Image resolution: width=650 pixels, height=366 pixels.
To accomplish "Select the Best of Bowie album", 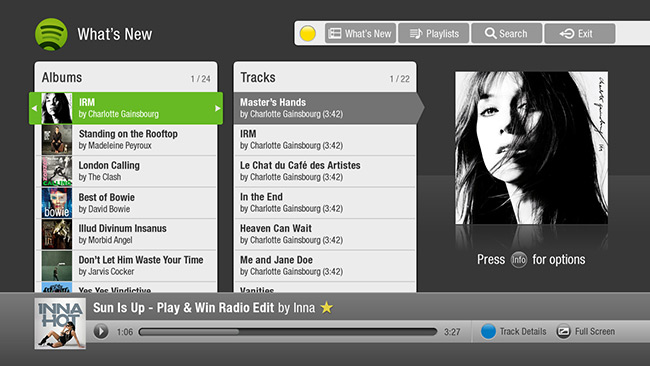I will (x=126, y=203).
